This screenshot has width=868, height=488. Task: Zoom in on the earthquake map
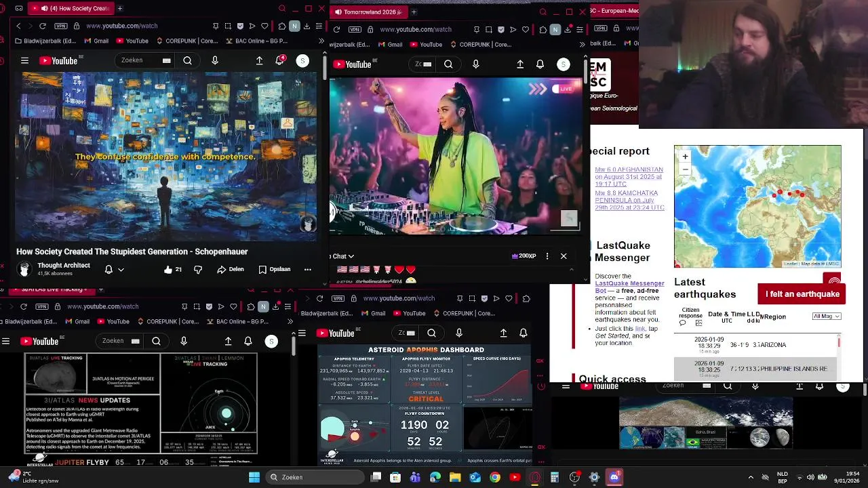click(x=685, y=157)
